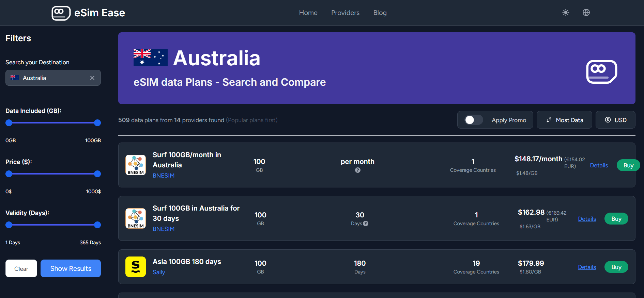
Task: Open the USD currency selector
Action: tap(615, 120)
